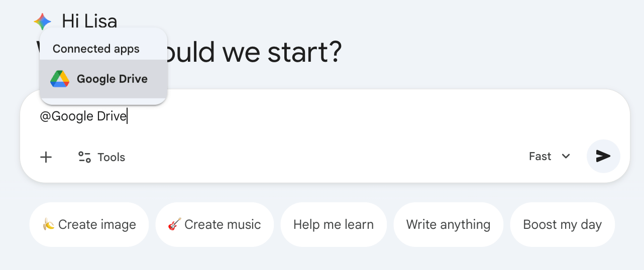Choose the Create image suggestion chip

tap(89, 224)
